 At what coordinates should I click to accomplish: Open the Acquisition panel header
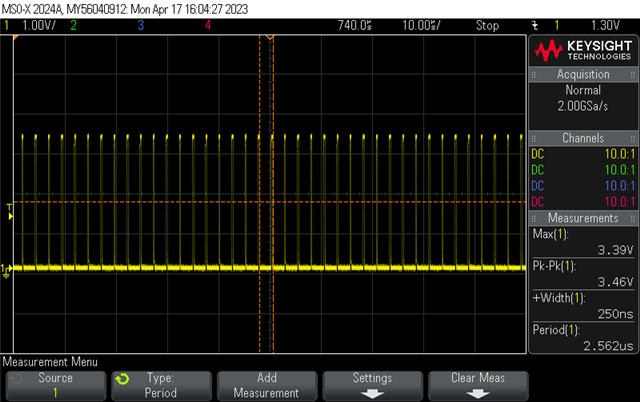tap(582, 75)
